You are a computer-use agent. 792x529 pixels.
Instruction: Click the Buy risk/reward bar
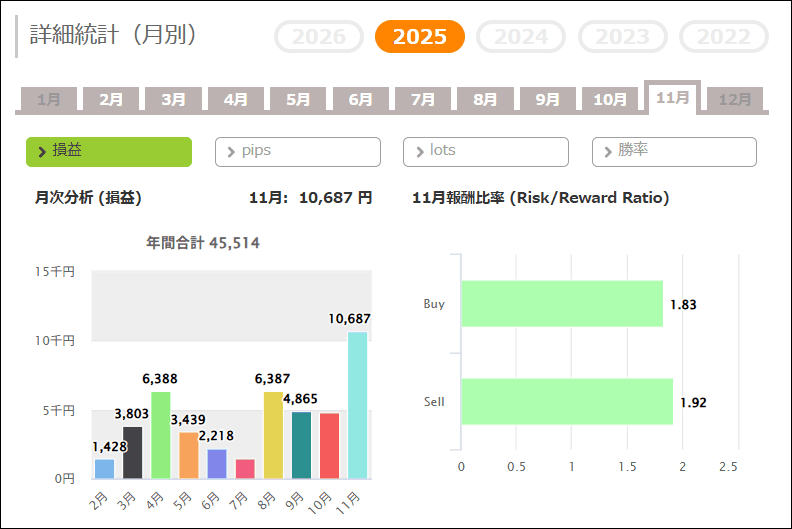561,304
